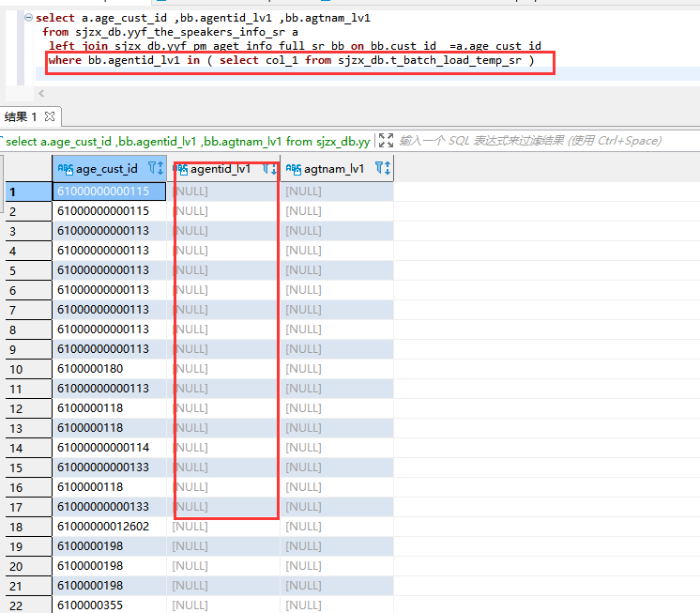Switch to the 结果 1 tab
Viewport: 700px width, 613px height.
[22, 116]
